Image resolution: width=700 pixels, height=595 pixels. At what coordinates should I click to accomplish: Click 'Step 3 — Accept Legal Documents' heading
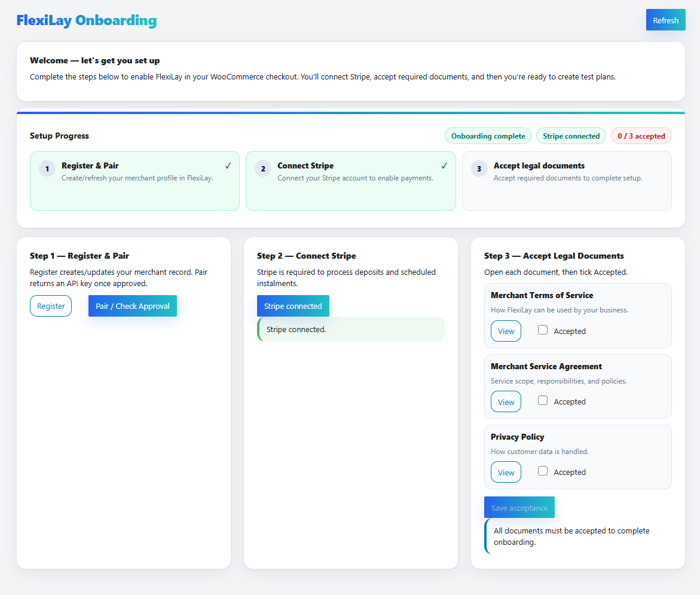(554, 256)
